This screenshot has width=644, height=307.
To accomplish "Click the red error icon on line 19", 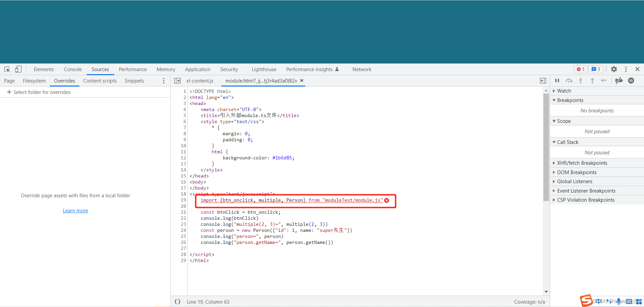I will (x=387, y=200).
